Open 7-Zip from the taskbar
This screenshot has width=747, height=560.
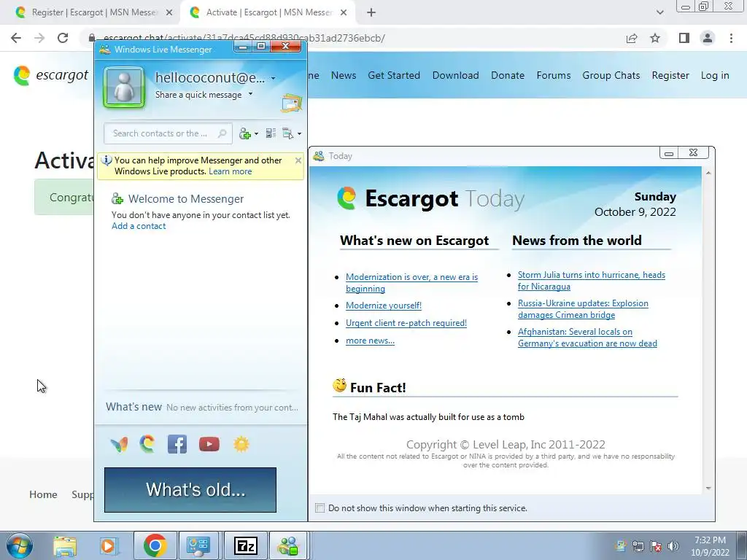tap(245, 546)
